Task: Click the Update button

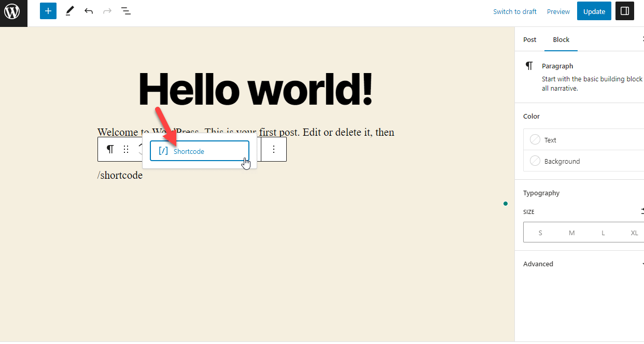Action: (x=594, y=11)
